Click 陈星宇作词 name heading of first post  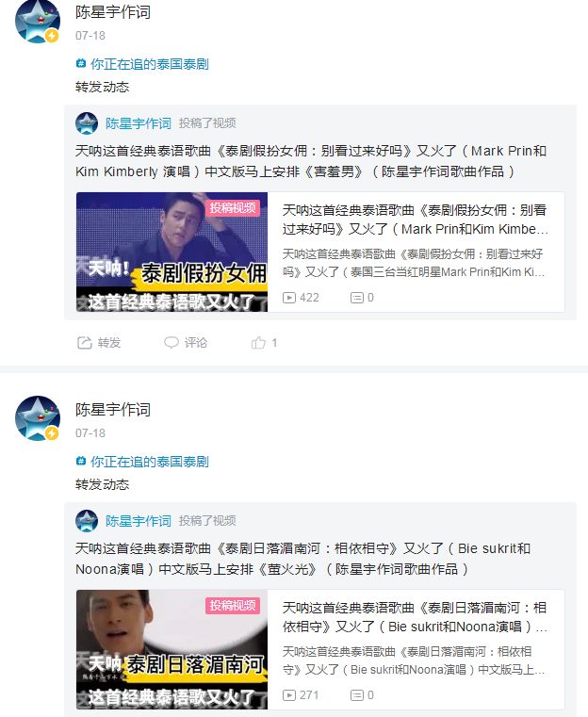coord(113,12)
